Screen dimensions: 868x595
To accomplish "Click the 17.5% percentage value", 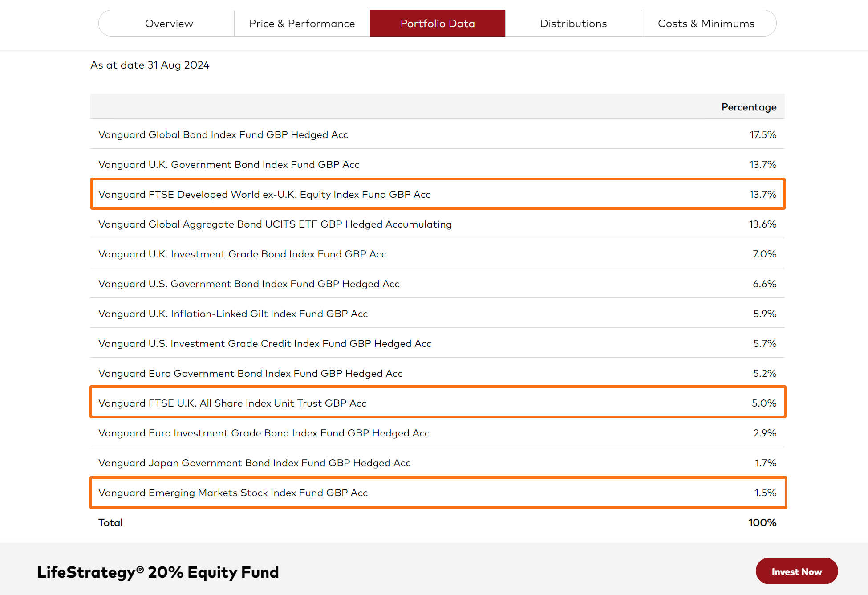I will 763,134.
